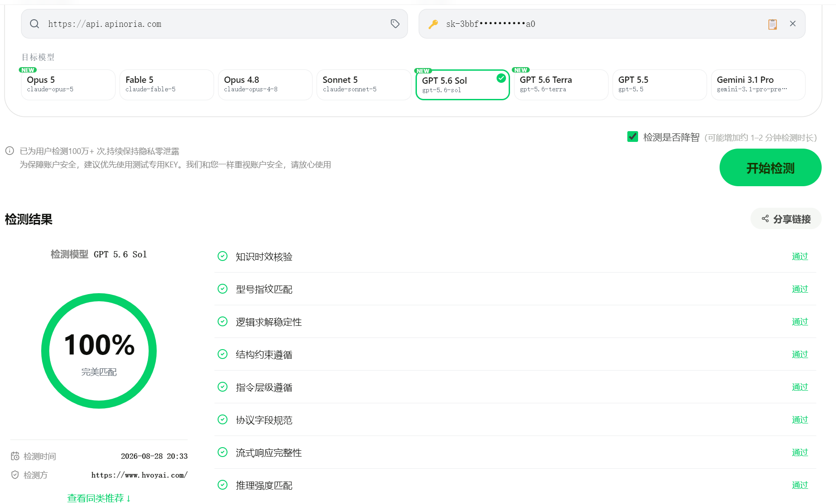Click the share icon in 分享链接 button
The height and width of the screenshot is (504, 836).
[x=765, y=219]
